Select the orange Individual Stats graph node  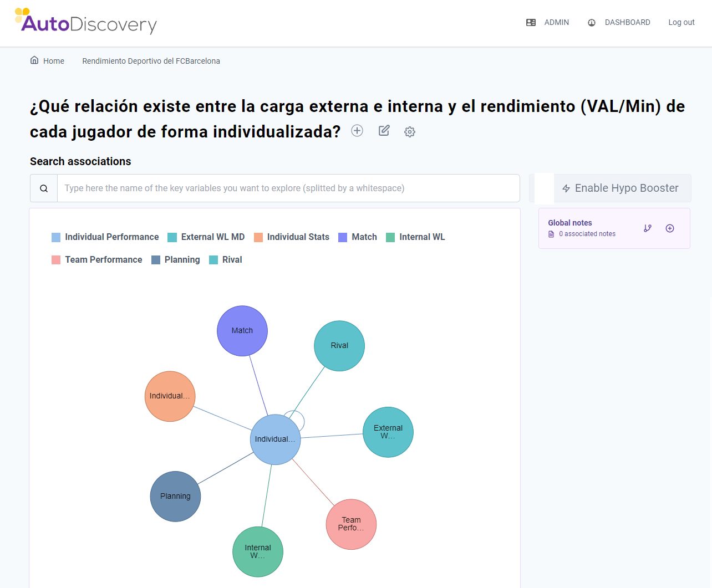tap(170, 396)
